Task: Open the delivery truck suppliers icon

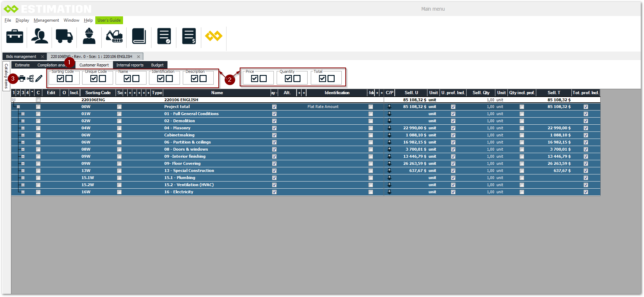Action: click(64, 36)
